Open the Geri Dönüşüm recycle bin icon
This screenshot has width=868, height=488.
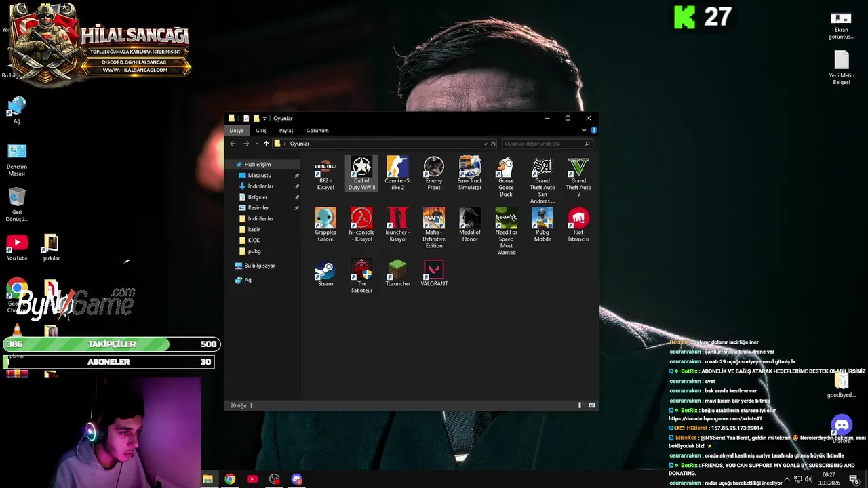tap(17, 205)
